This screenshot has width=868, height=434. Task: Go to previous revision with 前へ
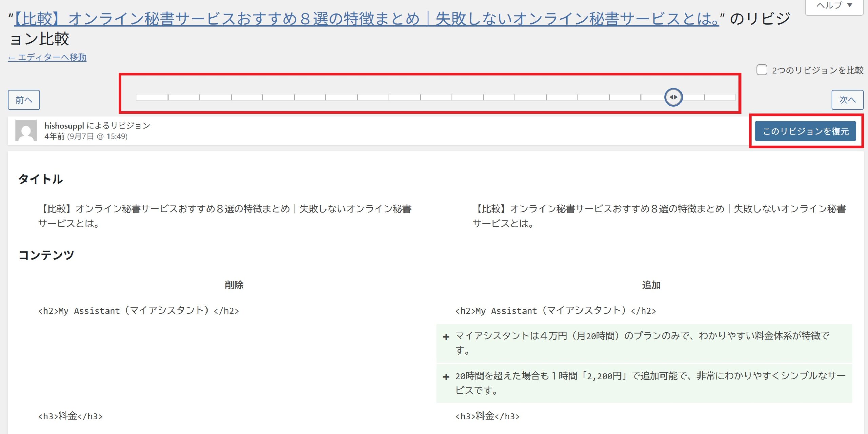pyautogui.click(x=24, y=100)
